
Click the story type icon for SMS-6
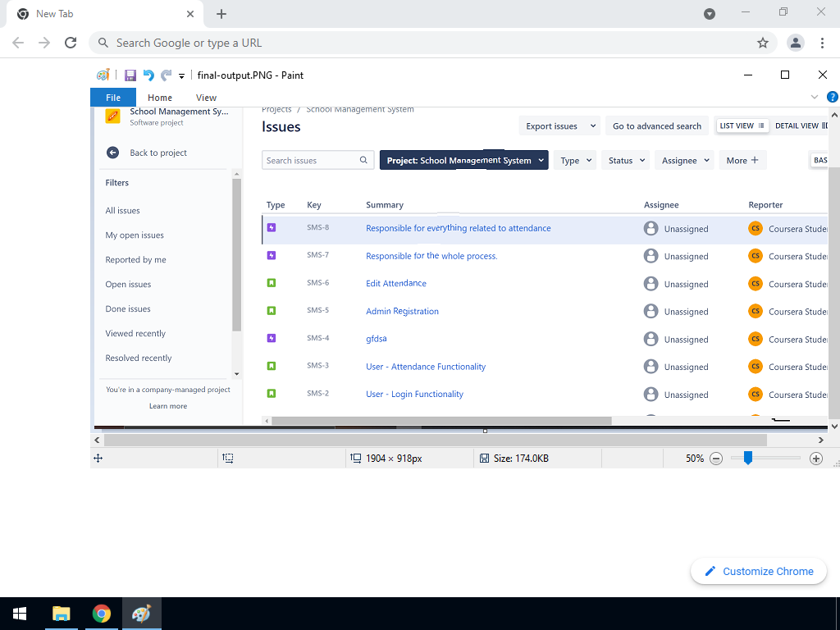point(272,283)
